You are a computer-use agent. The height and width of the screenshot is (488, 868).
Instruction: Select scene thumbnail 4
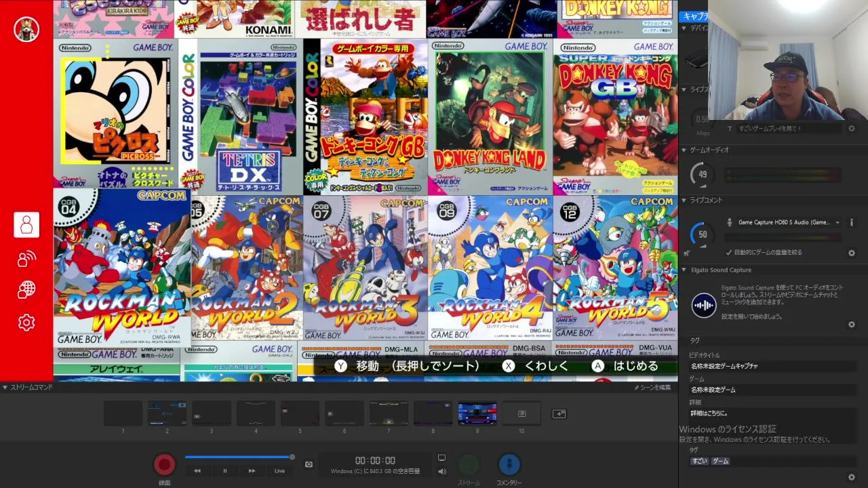[256, 413]
